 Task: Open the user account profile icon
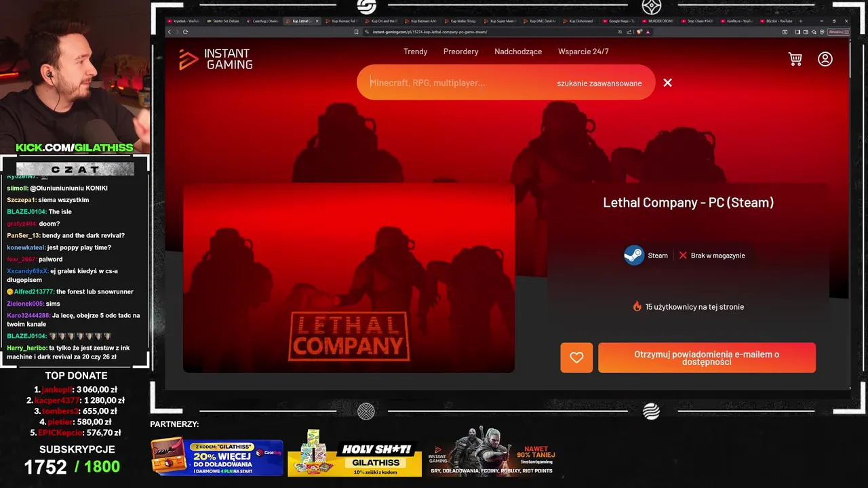(825, 59)
